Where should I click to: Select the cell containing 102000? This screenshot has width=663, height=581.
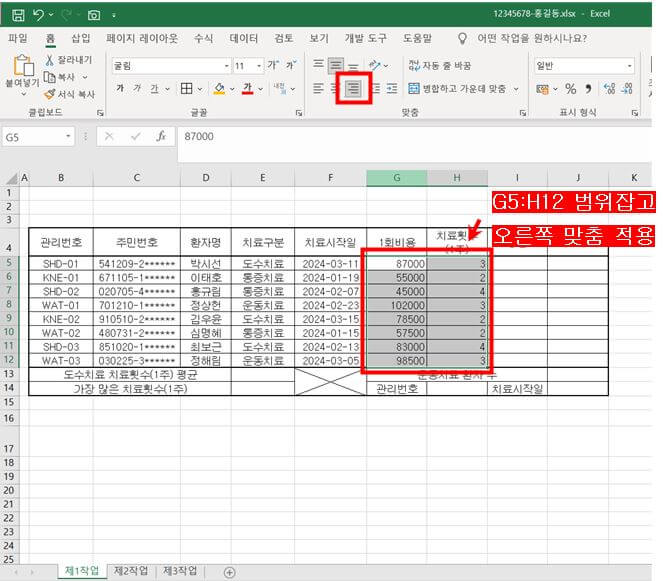click(397, 305)
